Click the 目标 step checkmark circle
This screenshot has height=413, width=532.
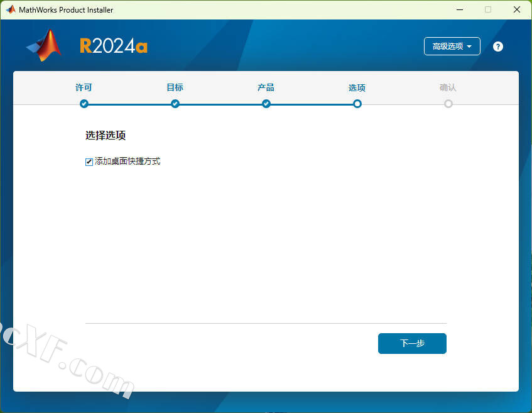175,104
